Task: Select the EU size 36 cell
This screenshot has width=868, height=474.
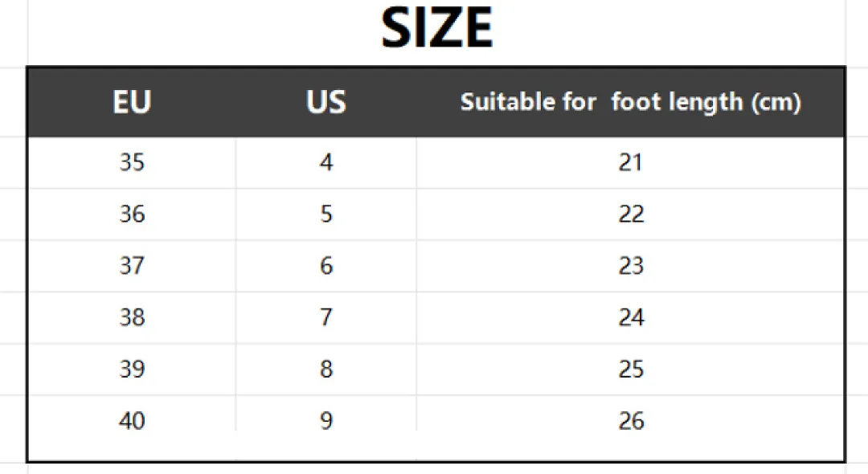Action: coord(132,214)
